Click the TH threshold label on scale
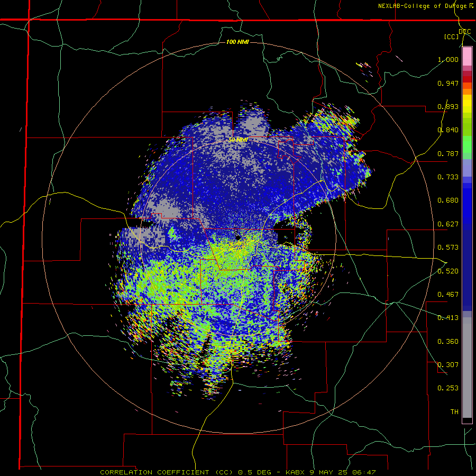This screenshot has width=476, height=476. [454, 412]
